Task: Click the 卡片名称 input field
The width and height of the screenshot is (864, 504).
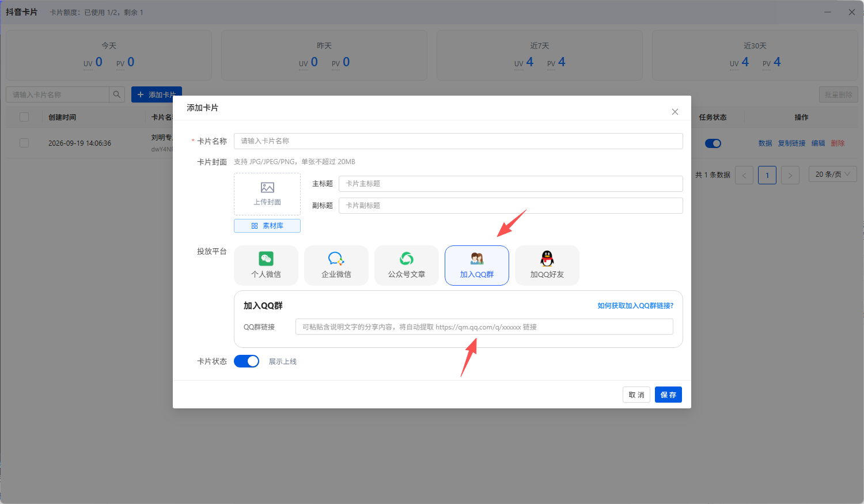Action: pos(458,141)
